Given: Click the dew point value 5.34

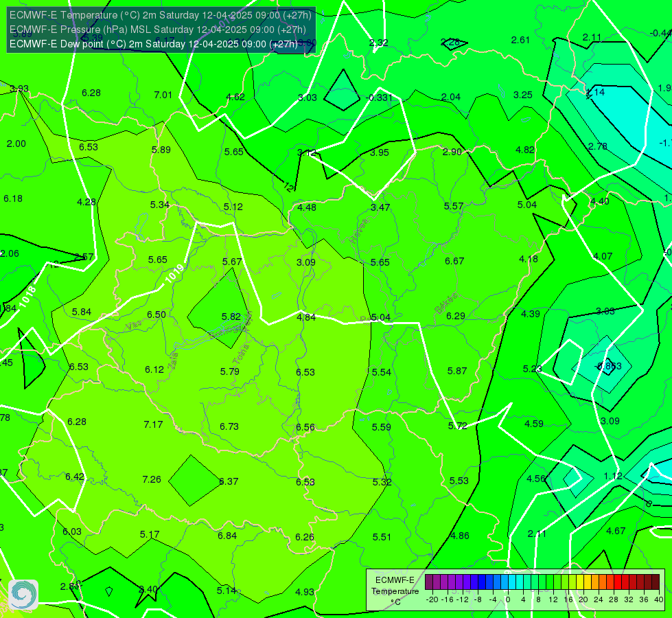Looking at the screenshot, I should pos(159,205).
